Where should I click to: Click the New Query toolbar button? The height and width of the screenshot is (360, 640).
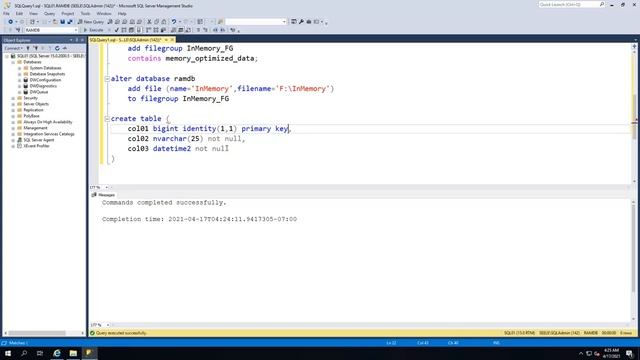tap(91, 22)
